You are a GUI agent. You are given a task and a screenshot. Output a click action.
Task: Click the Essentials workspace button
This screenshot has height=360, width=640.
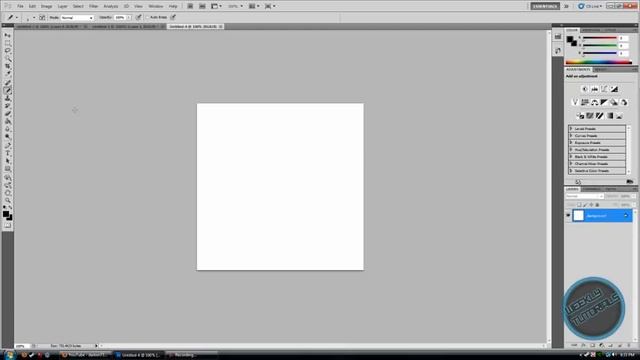(545, 6)
